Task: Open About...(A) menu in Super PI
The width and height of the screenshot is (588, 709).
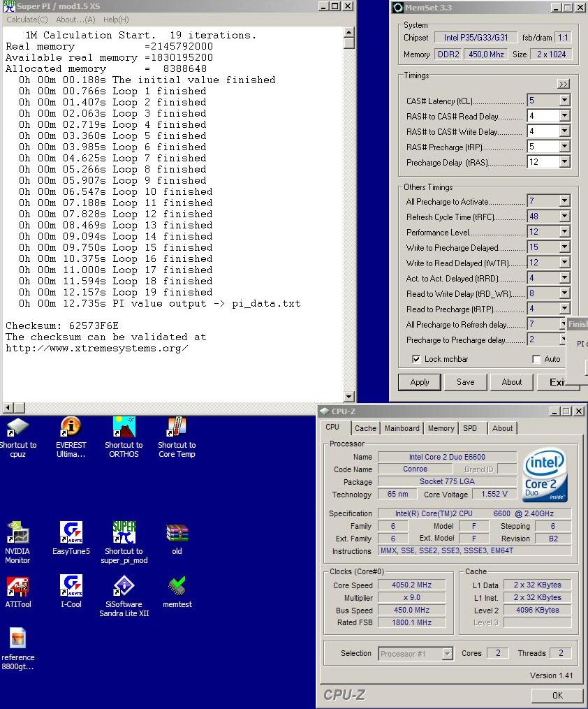Action: point(75,20)
